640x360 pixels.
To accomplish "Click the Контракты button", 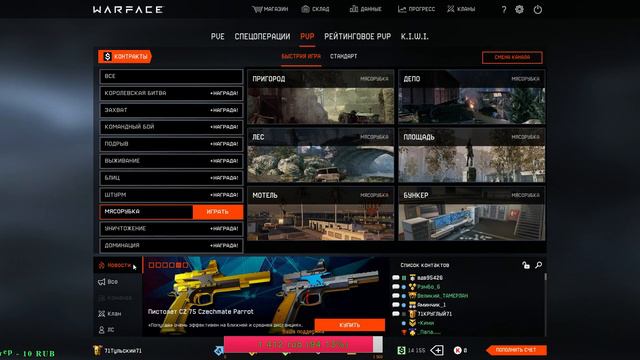I will click(x=125, y=56).
